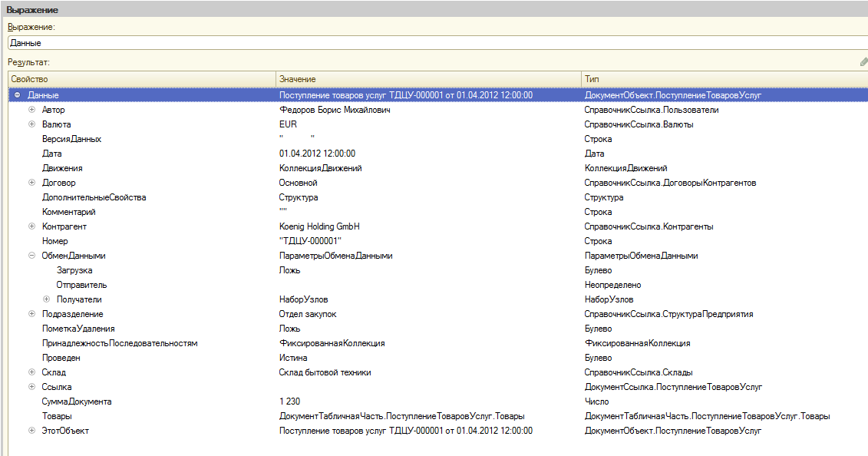Select the СуммаДокумента row

click(x=78, y=401)
